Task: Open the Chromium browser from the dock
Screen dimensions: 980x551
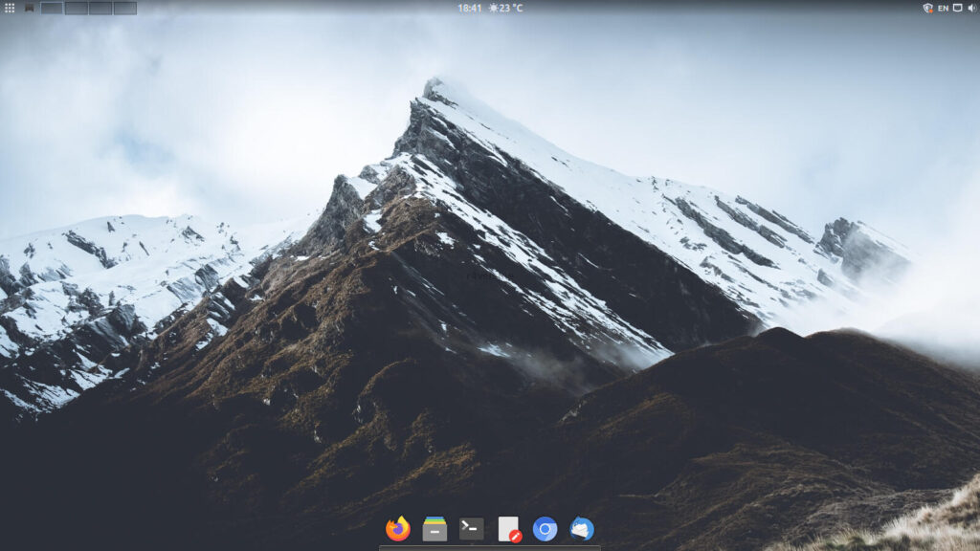Action: point(545,529)
